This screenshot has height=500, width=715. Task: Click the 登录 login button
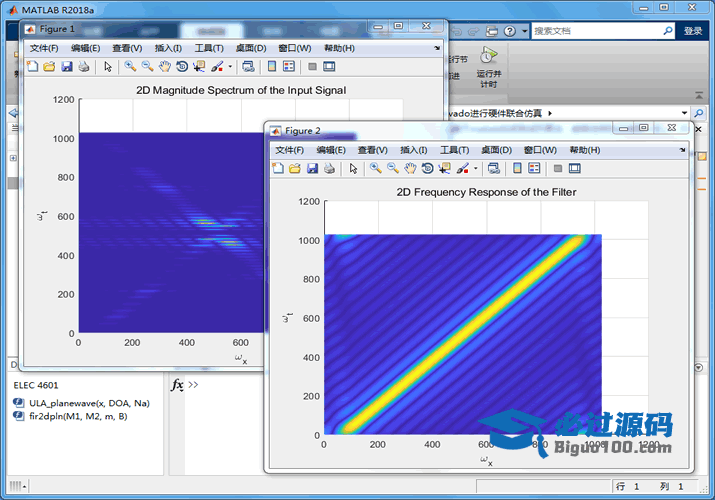693,31
